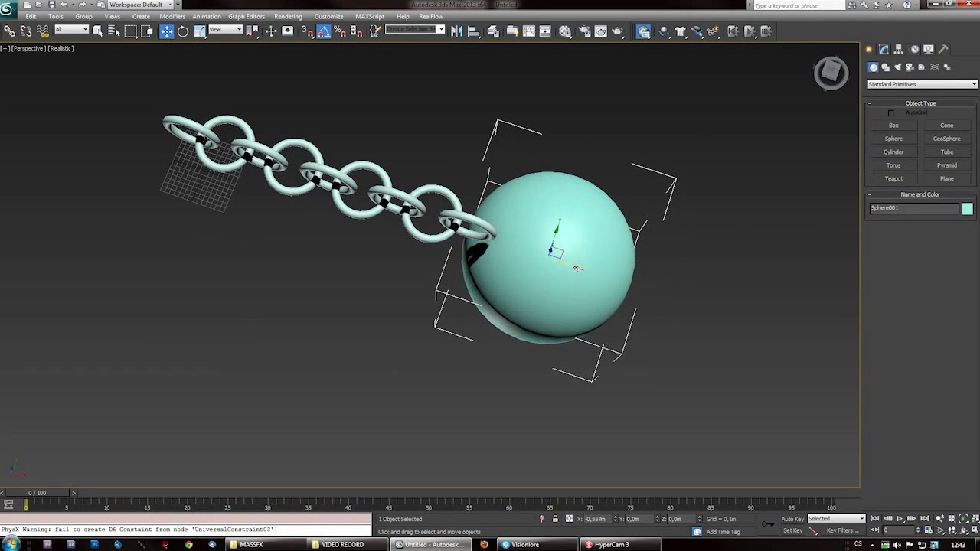Select the Link tool in toolbar
The width and height of the screenshot is (980, 551).
pyautogui.click(x=9, y=31)
